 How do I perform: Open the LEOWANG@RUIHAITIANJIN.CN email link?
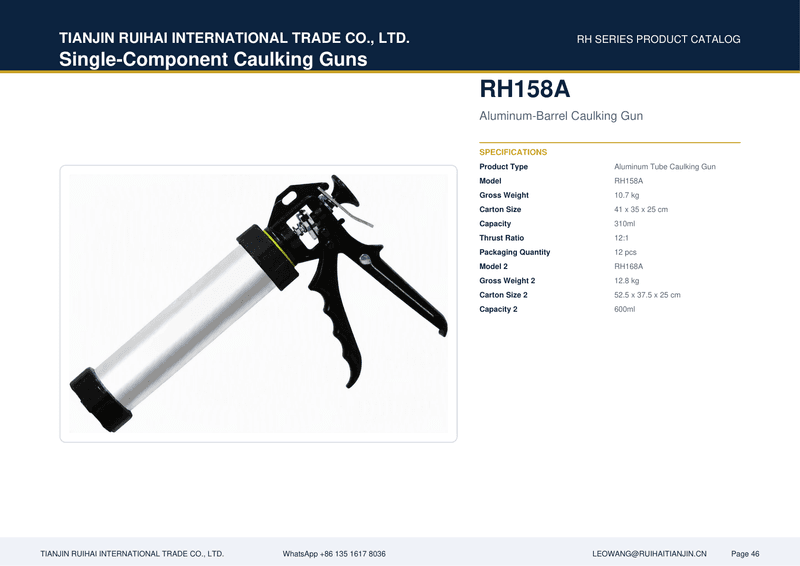pyautogui.click(x=649, y=554)
